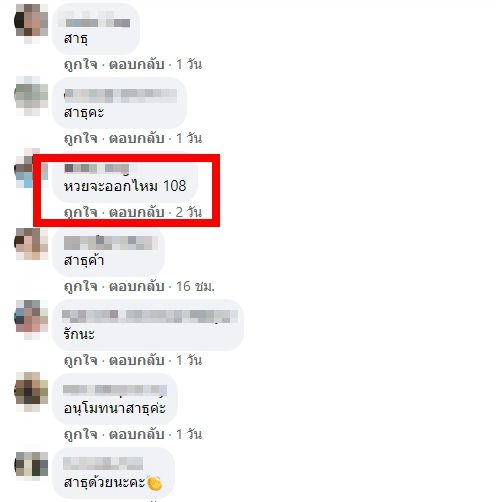Click ตอบกลับ under the รักนะ comment
The image size is (496, 502).
137,360
